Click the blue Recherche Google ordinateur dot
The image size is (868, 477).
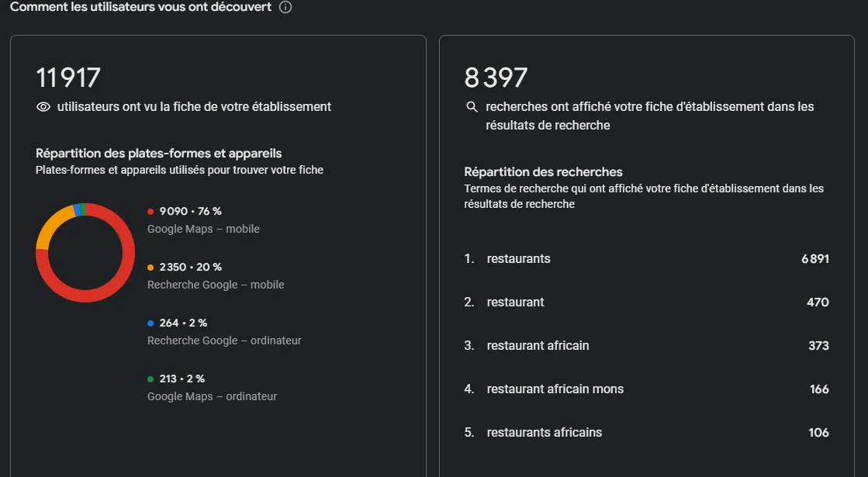point(150,323)
